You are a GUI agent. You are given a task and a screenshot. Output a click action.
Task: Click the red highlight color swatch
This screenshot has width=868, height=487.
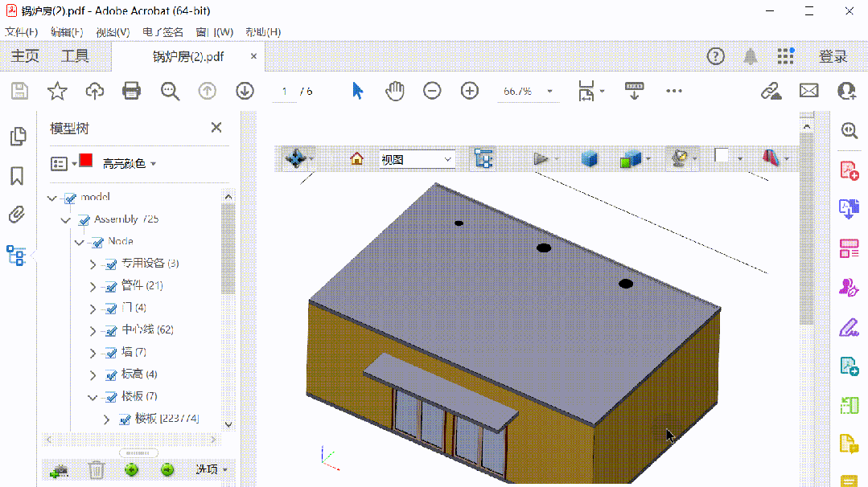[x=86, y=162]
